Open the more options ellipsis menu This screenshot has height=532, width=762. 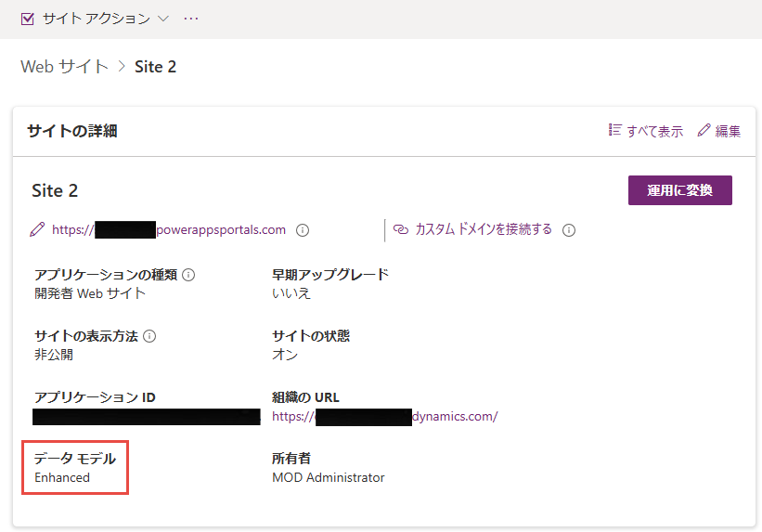click(191, 19)
